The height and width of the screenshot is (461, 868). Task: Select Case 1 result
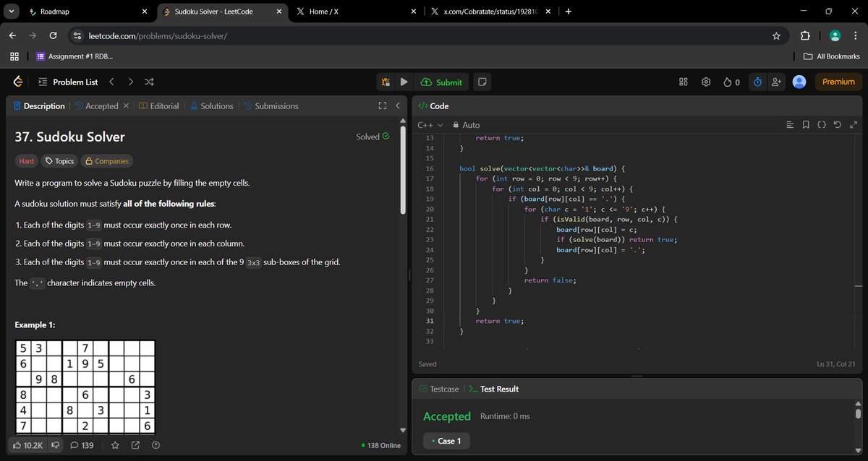pyautogui.click(x=446, y=441)
